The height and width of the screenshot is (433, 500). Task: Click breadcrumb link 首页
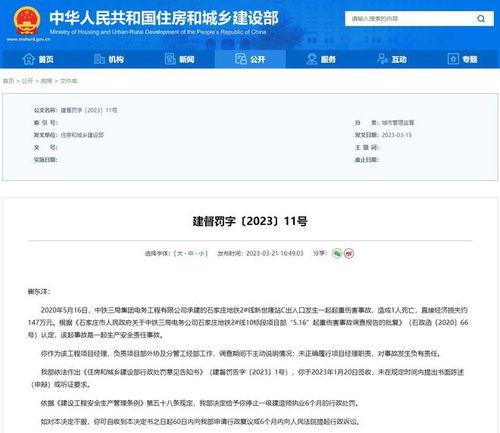(x=8, y=81)
